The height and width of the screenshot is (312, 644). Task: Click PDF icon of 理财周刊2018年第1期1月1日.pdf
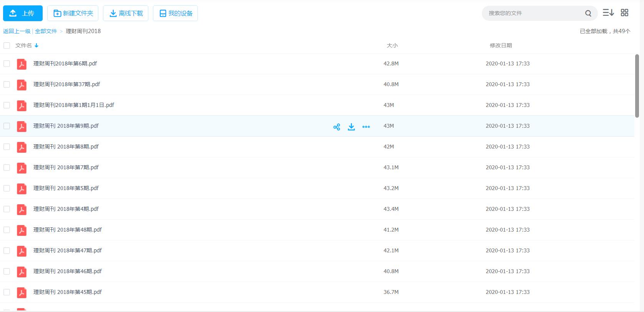[22, 105]
